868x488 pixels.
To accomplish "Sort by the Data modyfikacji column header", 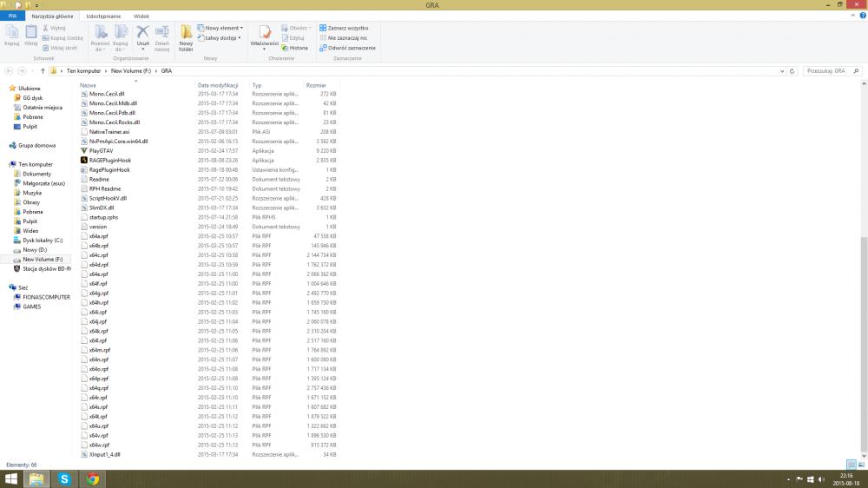I will [x=218, y=85].
